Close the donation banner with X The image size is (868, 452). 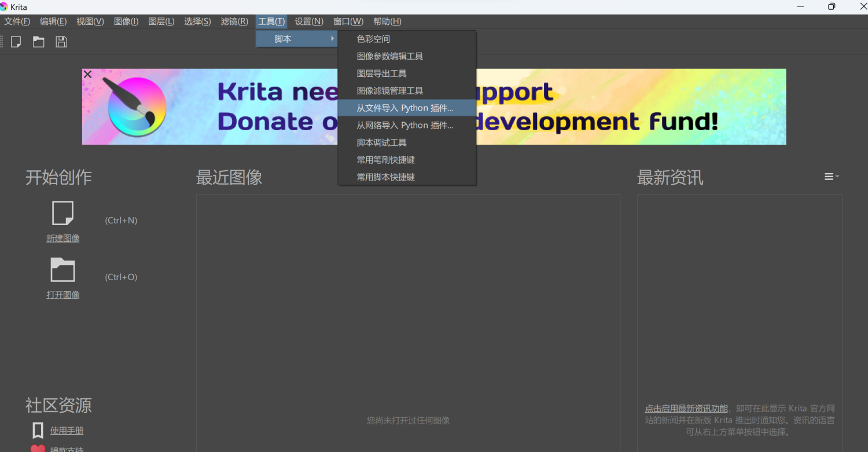tap(87, 74)
